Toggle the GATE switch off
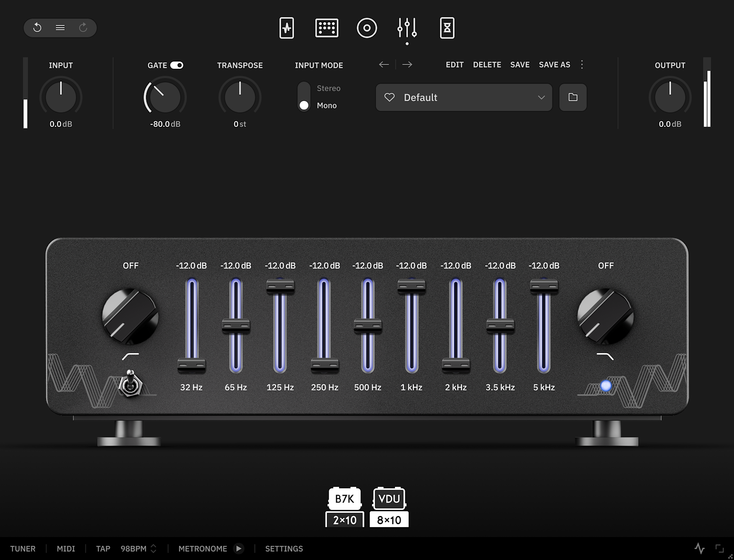 (x=177, y=65)
